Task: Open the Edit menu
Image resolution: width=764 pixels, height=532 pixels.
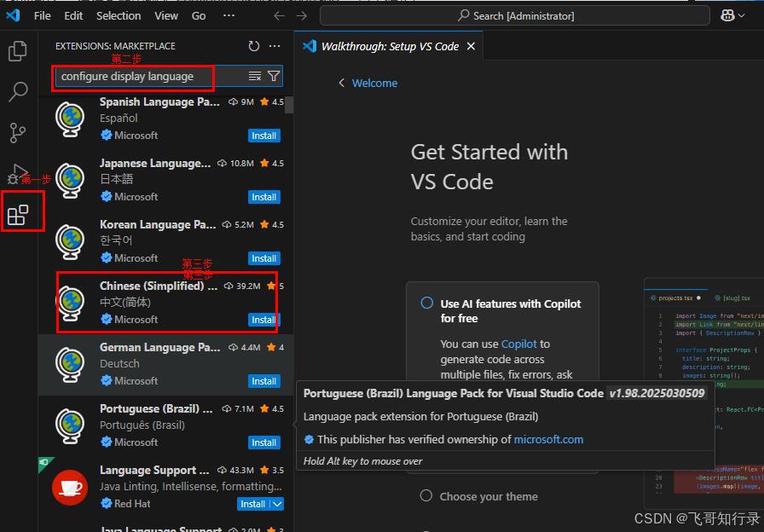Action: point(73,15)
